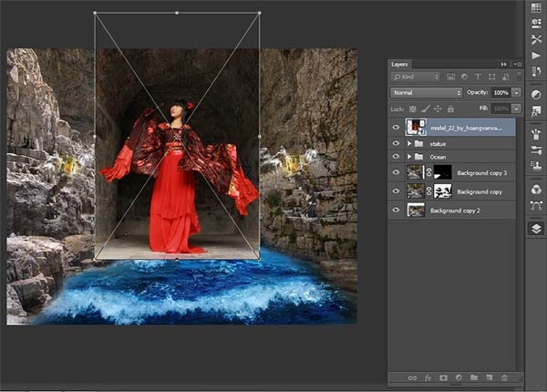Open the History panel icon
547x392 pixels.
pos(536,71)
